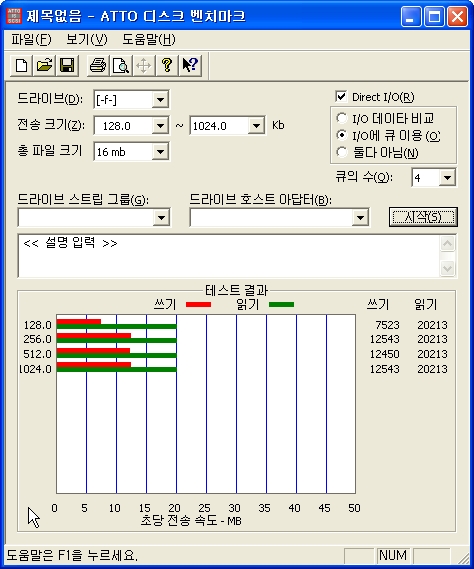Click the Save floppy disk icon
The height and width of the screenshot is (569, 474).
click(67, 66)
